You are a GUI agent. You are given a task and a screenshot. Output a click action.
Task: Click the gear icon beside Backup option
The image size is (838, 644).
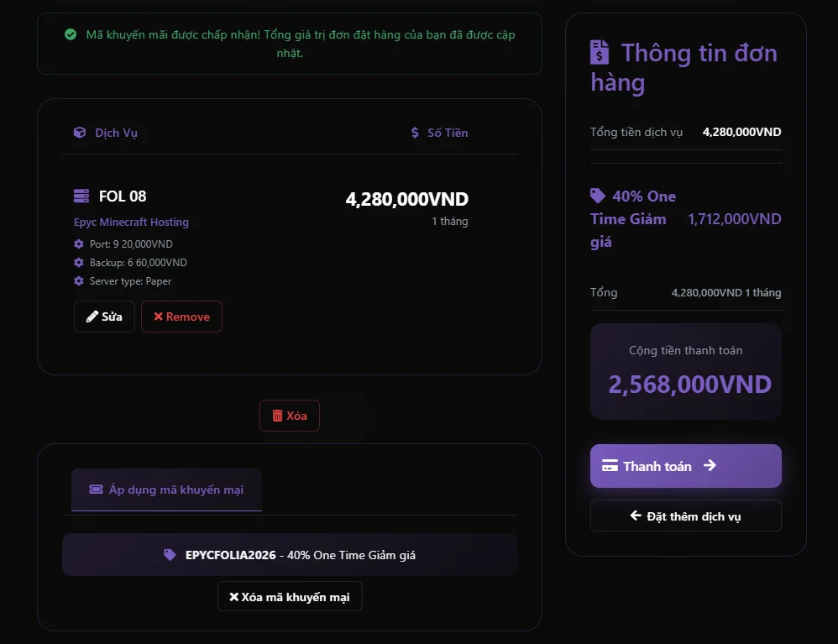(79, 263)
